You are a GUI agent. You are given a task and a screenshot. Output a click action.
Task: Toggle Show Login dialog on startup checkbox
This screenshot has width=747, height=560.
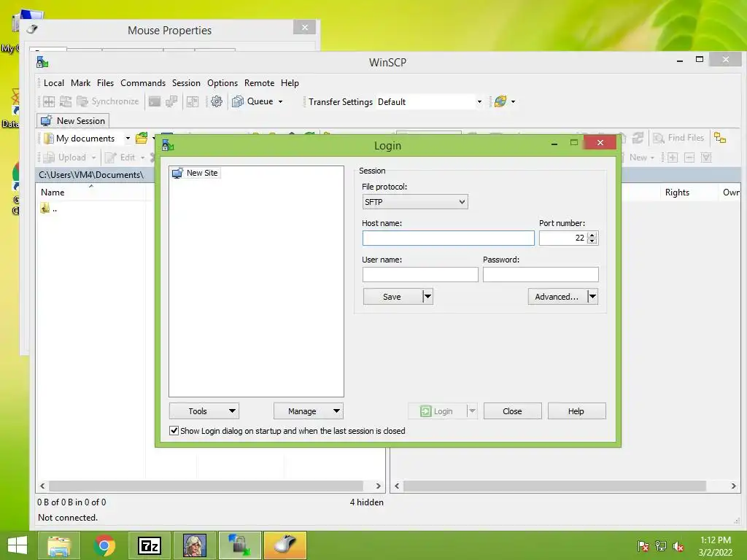click(174, 430)
